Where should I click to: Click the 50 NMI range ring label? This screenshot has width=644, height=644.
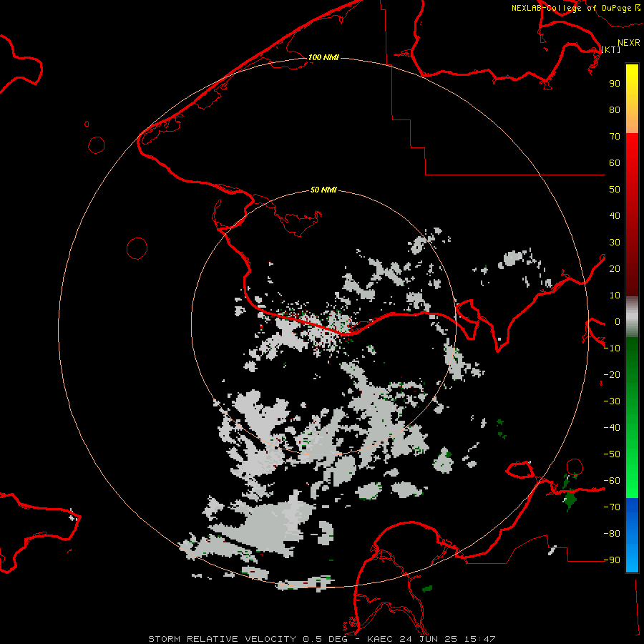click(323, 190)
